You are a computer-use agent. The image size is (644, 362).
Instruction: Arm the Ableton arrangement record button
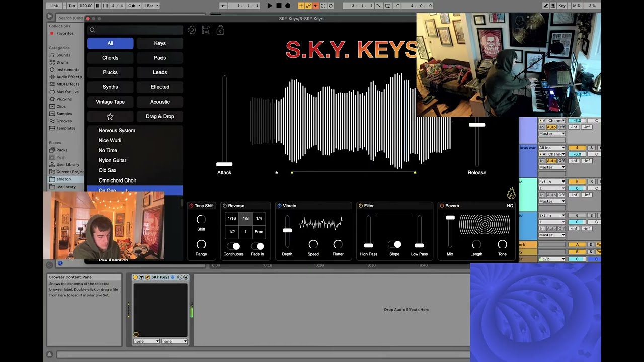coord(288,6)
